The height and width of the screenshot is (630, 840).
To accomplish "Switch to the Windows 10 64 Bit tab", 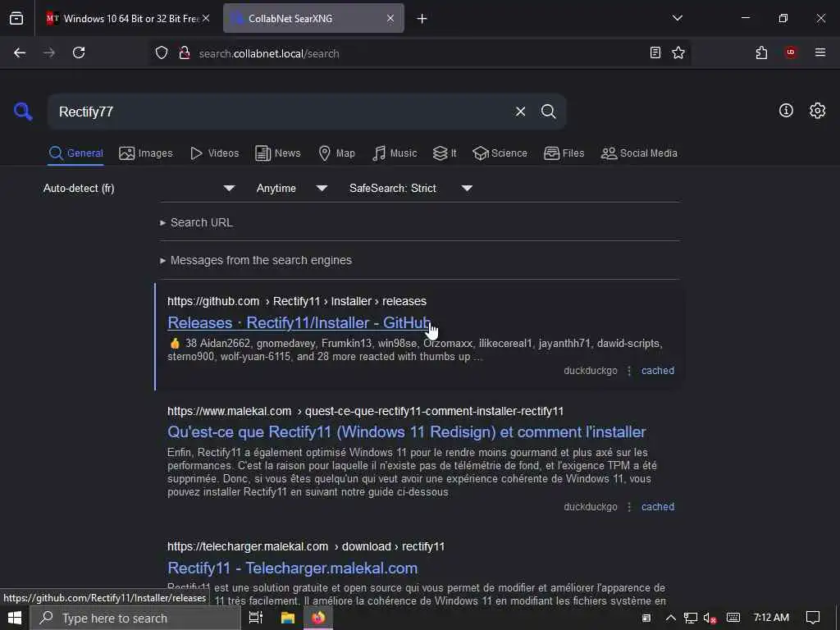I will tap(127, 18).
